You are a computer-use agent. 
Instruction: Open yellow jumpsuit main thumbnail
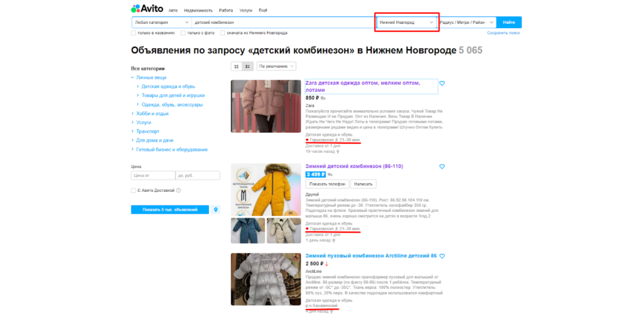tap(266, 190)
